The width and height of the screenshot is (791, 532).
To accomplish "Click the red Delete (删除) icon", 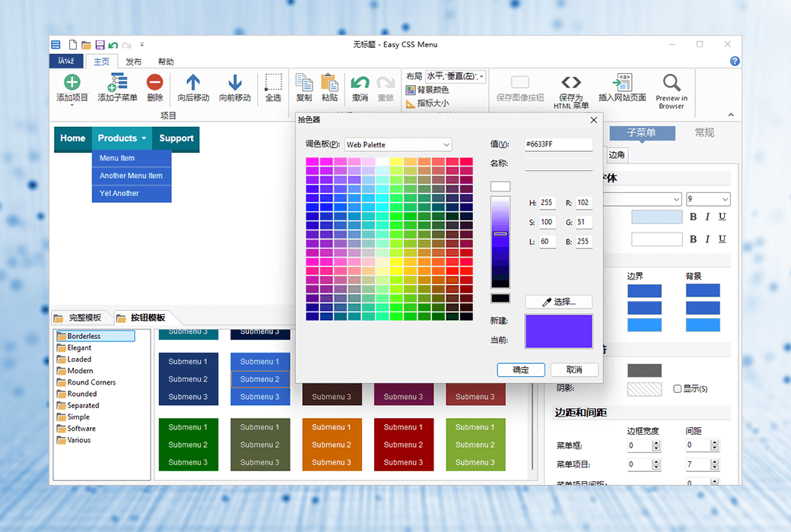I will tap(155, 82).
